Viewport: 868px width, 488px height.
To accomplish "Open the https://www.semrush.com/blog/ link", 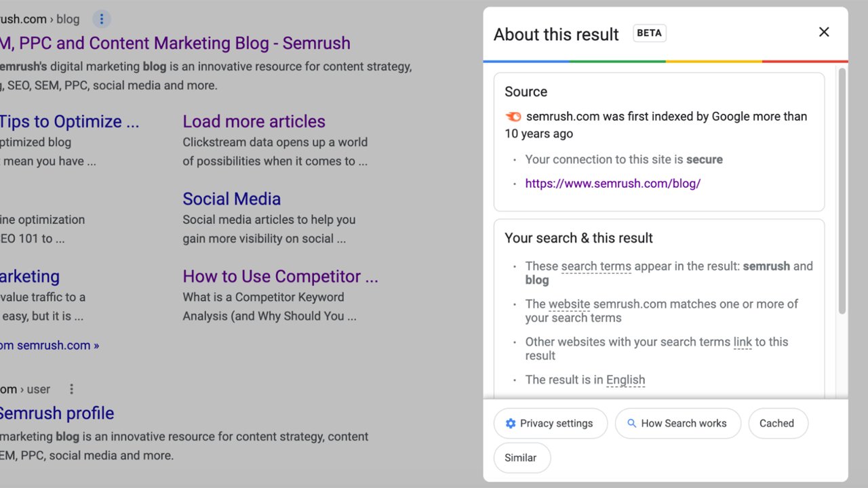I will point(612,184).
